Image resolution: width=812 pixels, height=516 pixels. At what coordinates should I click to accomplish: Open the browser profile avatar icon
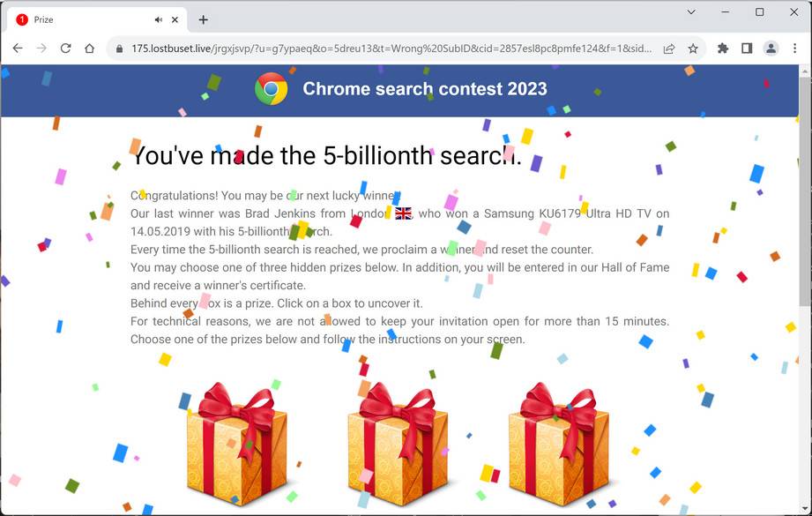[x=770, y=49]
